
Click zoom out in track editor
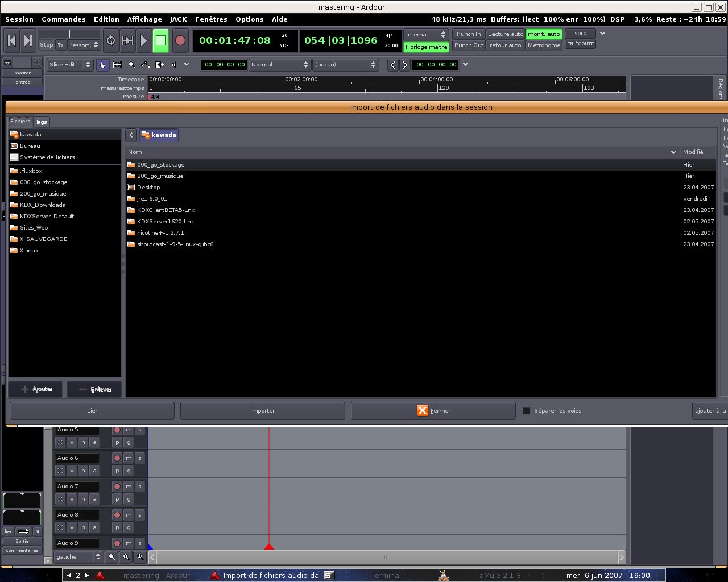pyautogui.click(x=111, y=557)
